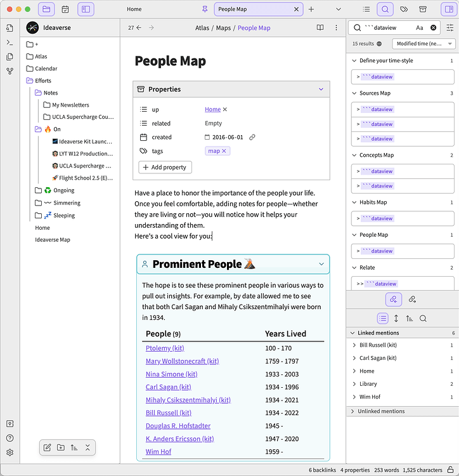Switch to the Home tab
459x476 pixels.
pos(134,10)
